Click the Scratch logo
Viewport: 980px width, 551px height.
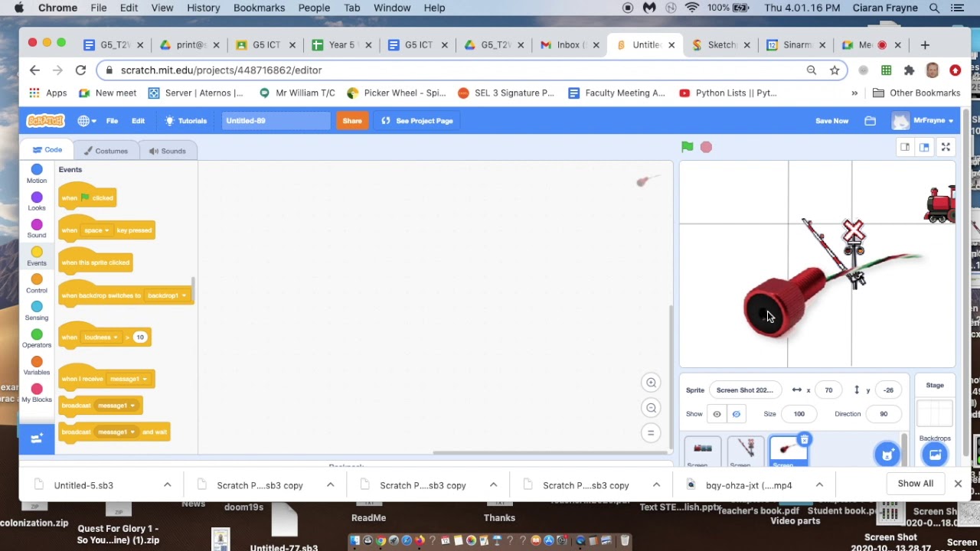[x=46, y=121]
